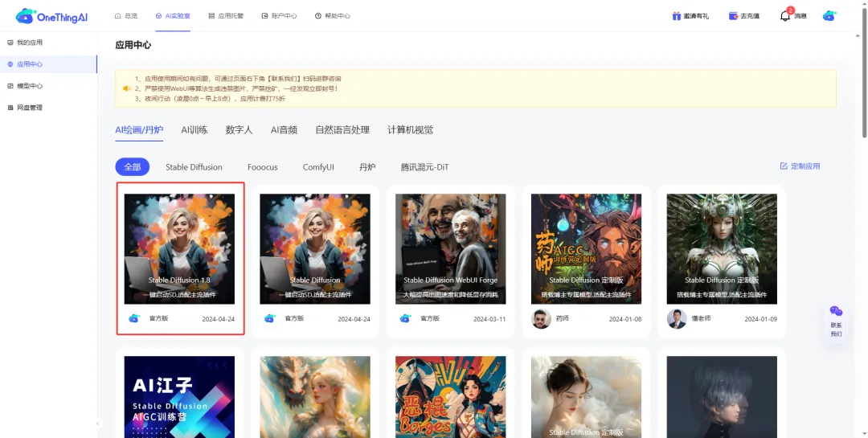Switch to the AI训练 tab
The width and height of the screenshot is (868, 438).
194,130
